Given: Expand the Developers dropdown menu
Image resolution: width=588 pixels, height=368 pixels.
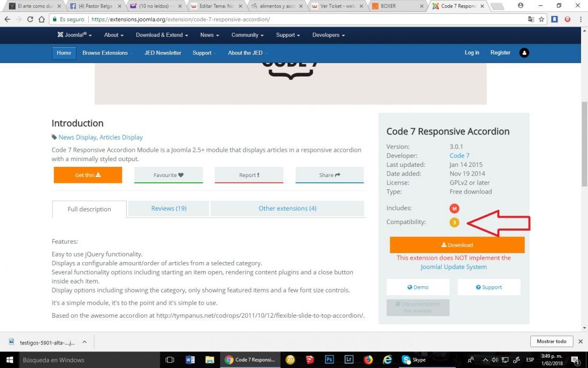Looking at the screenshot, I should click(x=329, y=35).
